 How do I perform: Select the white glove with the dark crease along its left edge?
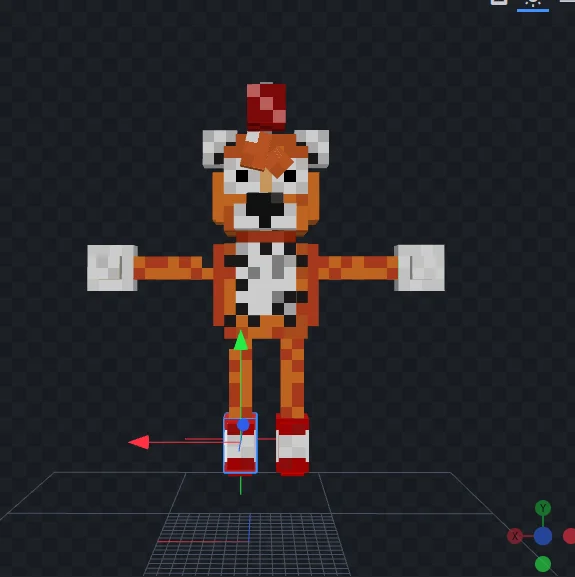(419, 268)
